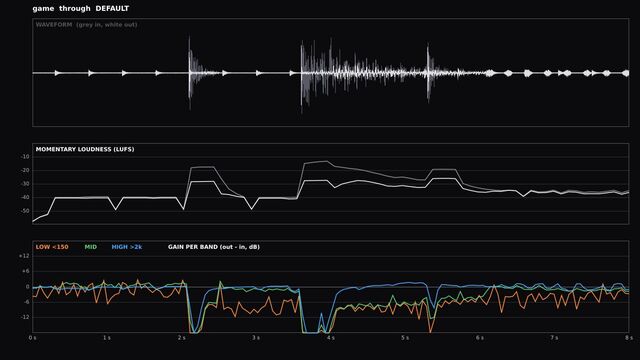Click the -10 loudness axis label
Image resolution: width=640 pixels, height=360 pixels.
(25, 157)
